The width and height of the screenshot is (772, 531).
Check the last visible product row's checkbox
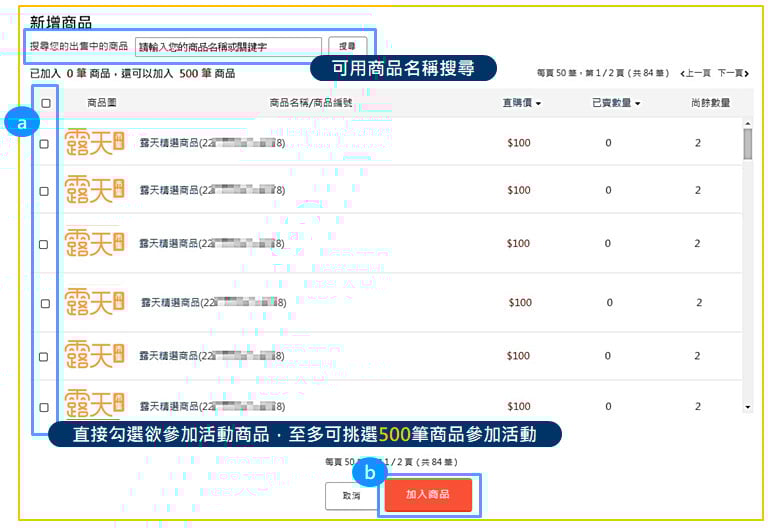[x=44, y=407]
